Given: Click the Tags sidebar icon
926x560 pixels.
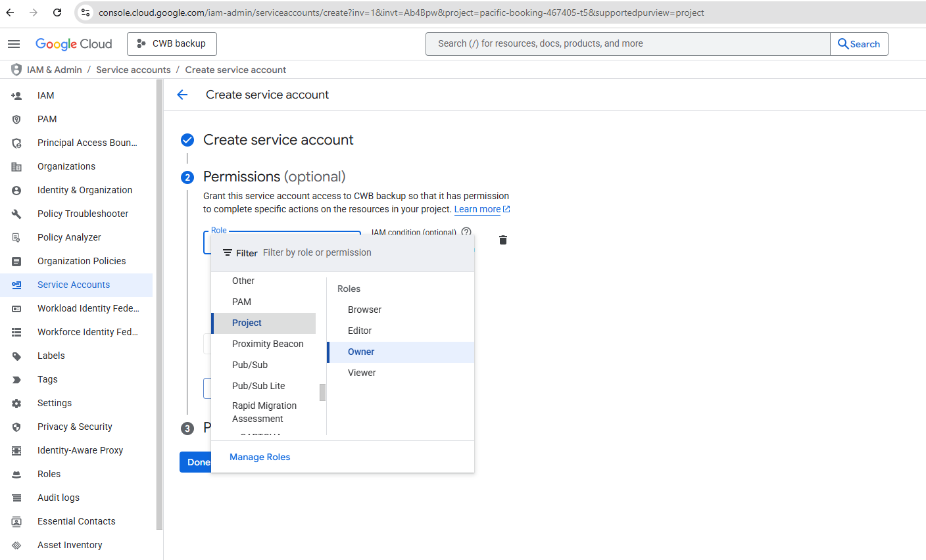Looking at the screenshot, I should (16, 379).
